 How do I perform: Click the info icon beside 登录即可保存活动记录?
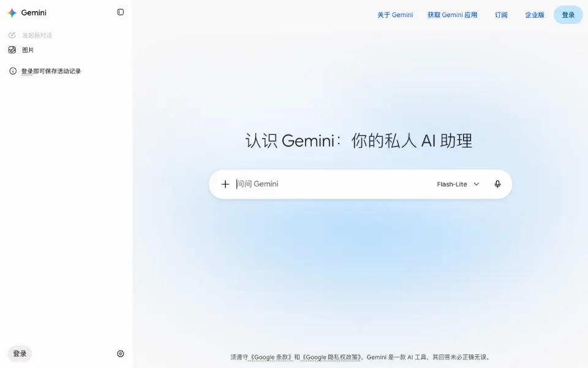[x=13, y=71]
